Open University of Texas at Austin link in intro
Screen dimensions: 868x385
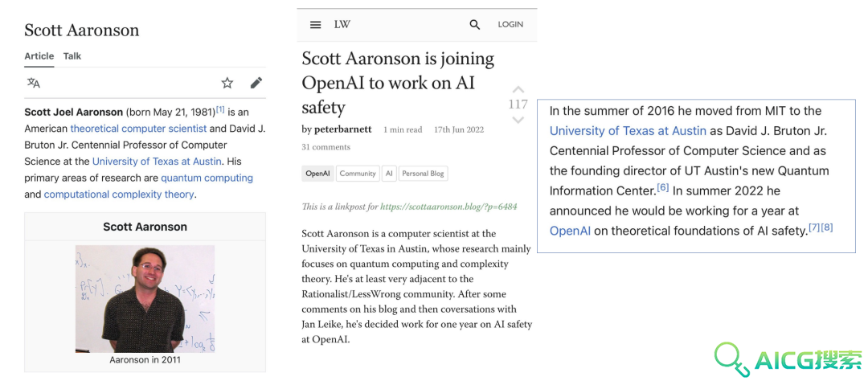[157, 162]
